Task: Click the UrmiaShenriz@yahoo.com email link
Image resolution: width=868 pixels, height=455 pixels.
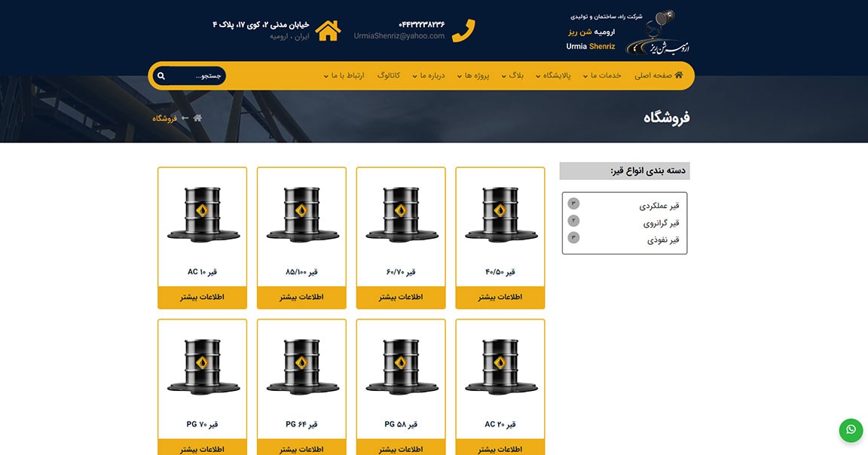Action: click(x=399, y=36)
